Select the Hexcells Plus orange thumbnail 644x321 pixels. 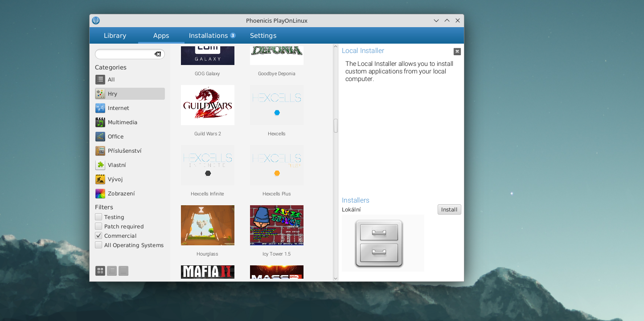(x=277, y=165)
